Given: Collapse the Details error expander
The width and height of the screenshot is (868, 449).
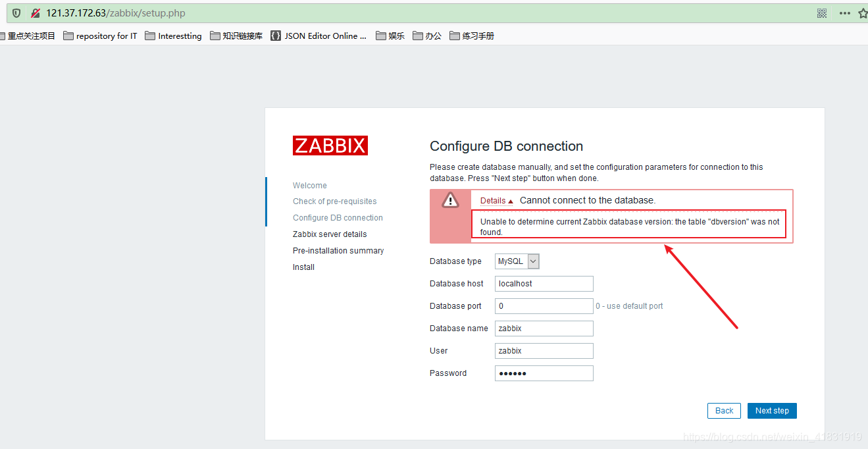Looking at the screenshot, I should [496, 201].
